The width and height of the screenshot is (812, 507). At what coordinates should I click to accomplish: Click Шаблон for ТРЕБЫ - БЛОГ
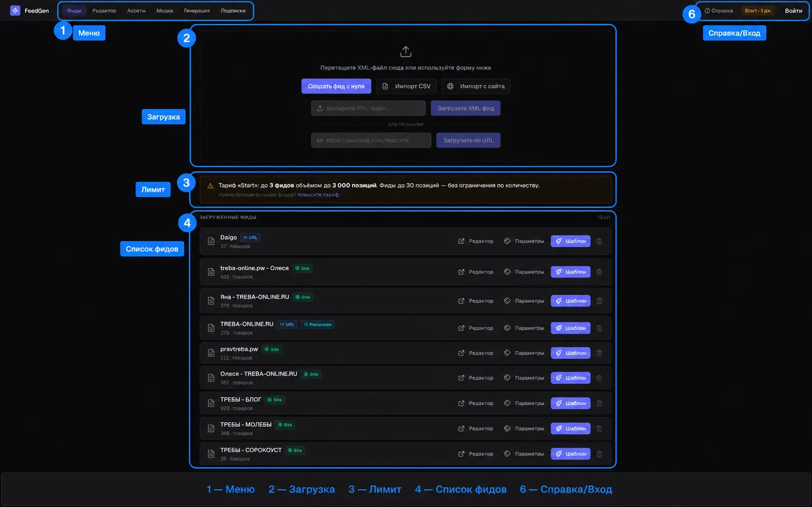click(x=570, y=403)
